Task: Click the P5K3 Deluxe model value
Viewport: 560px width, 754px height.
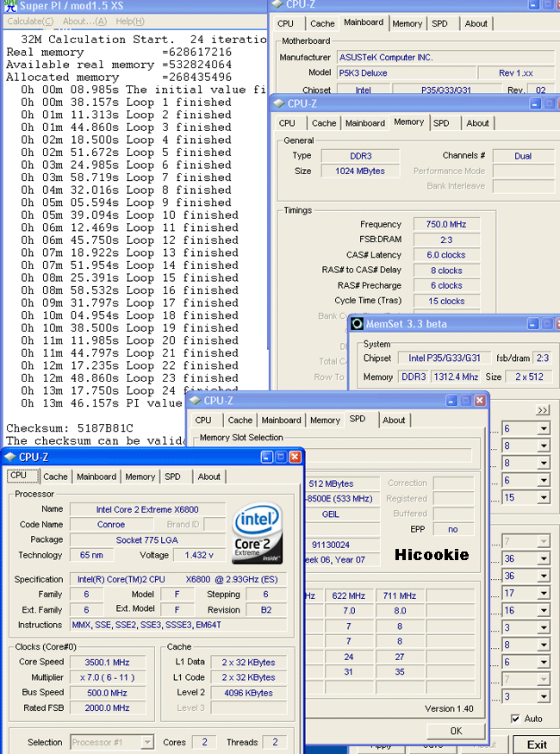Action: (406, 73)
